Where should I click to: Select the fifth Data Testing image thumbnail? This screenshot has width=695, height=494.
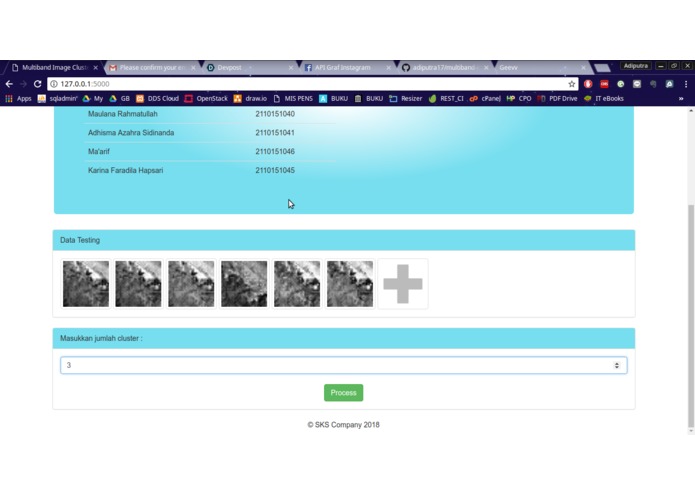(297, 284)
